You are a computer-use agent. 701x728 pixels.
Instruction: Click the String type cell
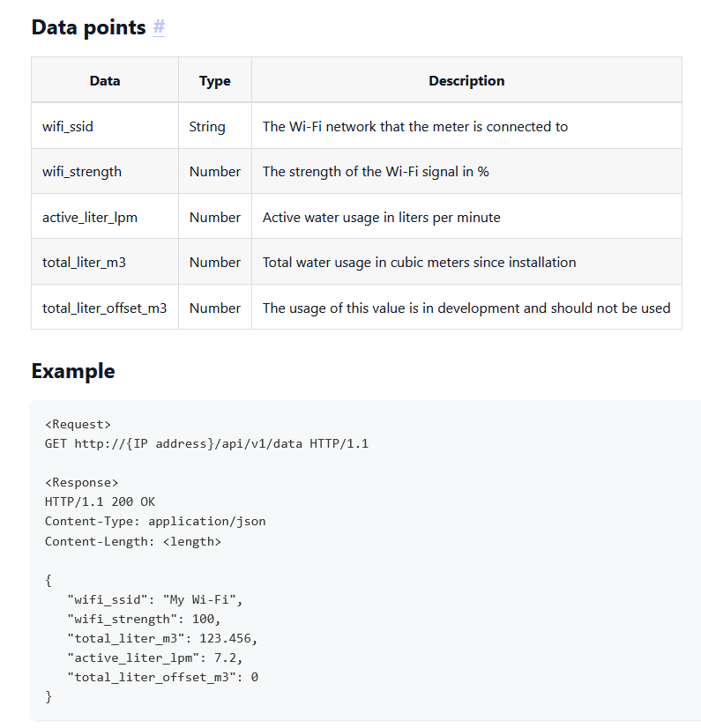207,127
